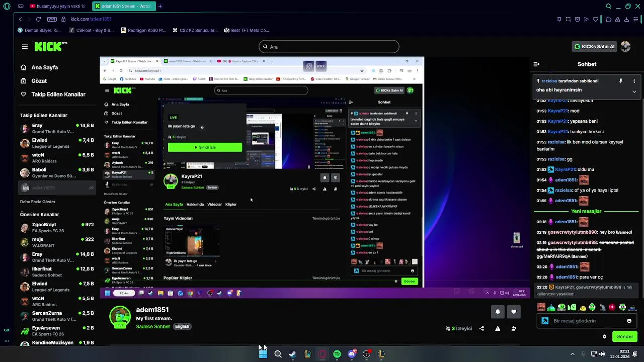Open pinned message more options
The height and width of the screenshot is (362, 644).
point(634,81)
